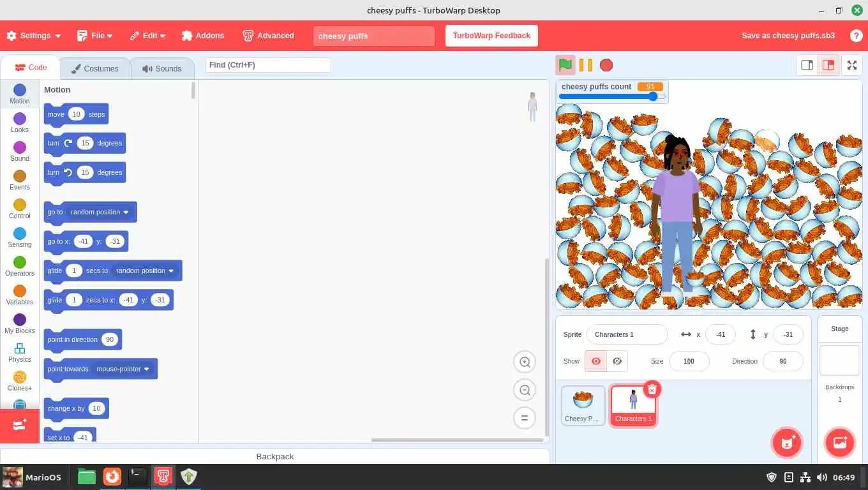
Task: Open the File menu
Action: [95, 36]
